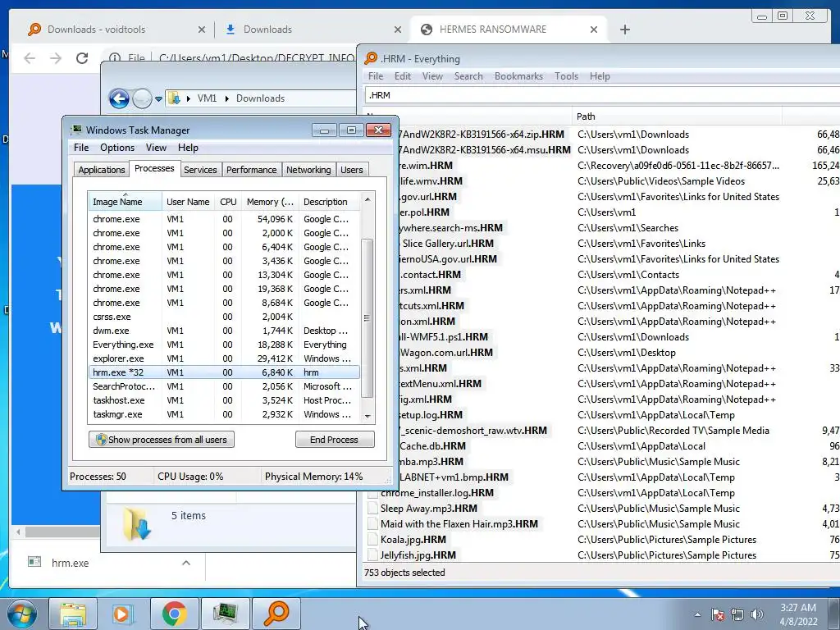This screenshot has height=630, width=840.
Task: Open the Networking tab in Task Manager
Action: (x=308, y=170)
